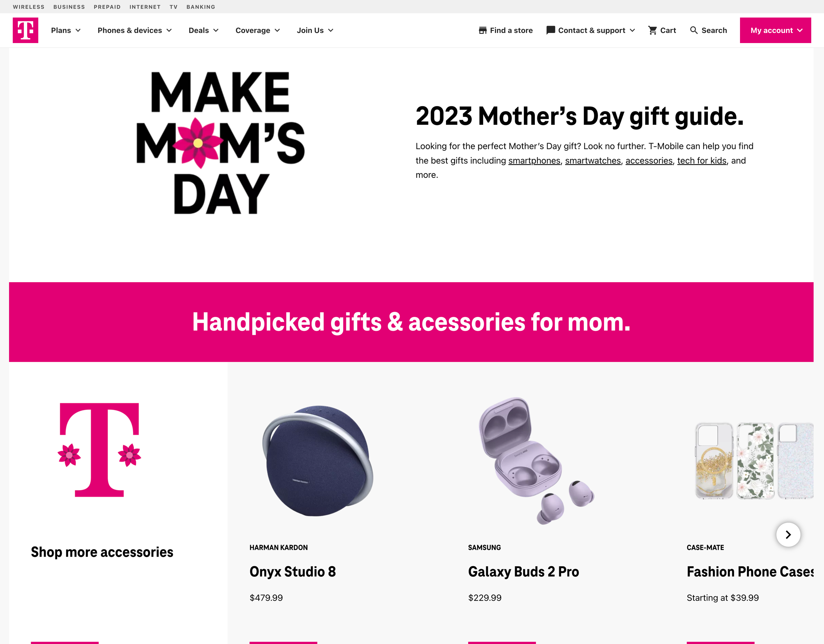Click the magnifying glass search icon

693,30
